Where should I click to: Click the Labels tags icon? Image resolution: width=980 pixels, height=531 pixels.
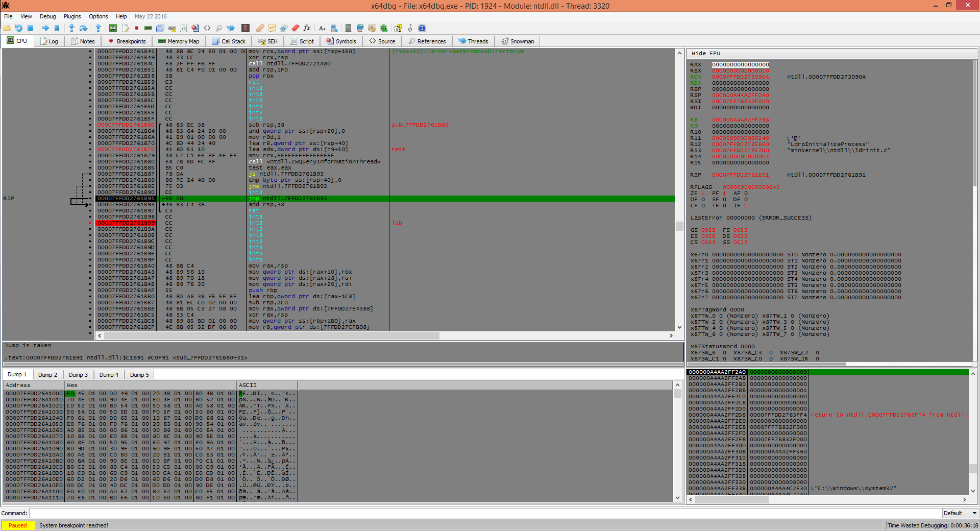[284, 28]
